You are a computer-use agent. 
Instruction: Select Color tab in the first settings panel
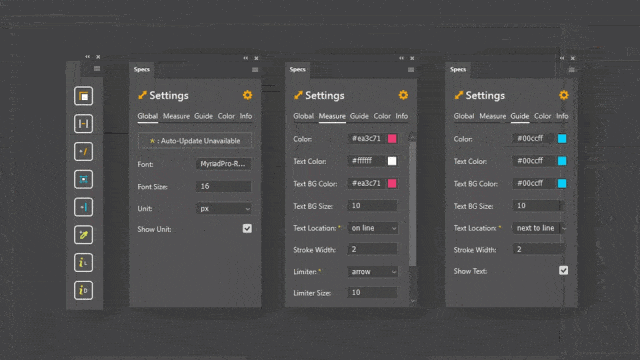click(226, 116)
